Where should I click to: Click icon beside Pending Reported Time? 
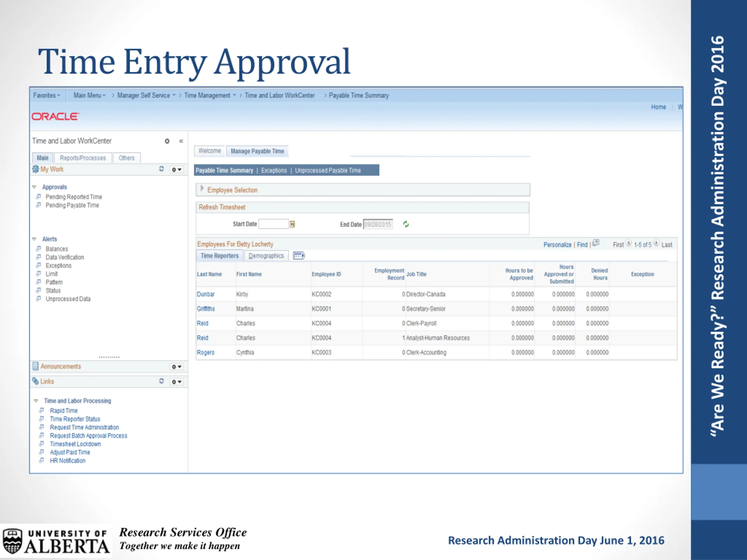point(39,197)
